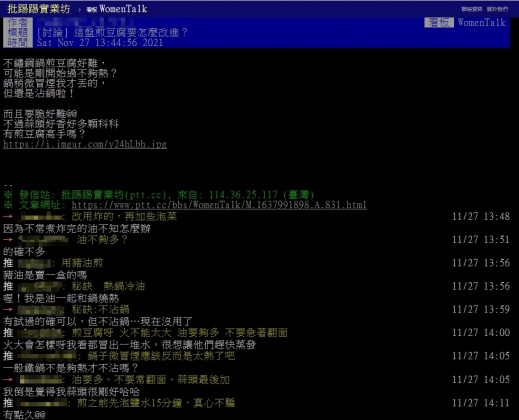Open the WomenTalk board name at the header right
The width and height of the screenshot is (519, 420).
pyautogui.click(x=482, y=22)
